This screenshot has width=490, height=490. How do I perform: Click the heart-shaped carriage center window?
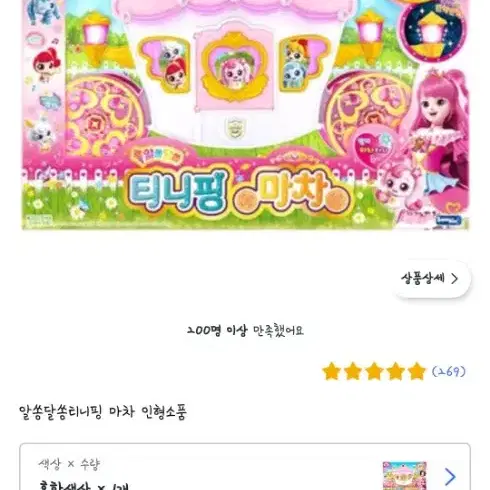235,69
